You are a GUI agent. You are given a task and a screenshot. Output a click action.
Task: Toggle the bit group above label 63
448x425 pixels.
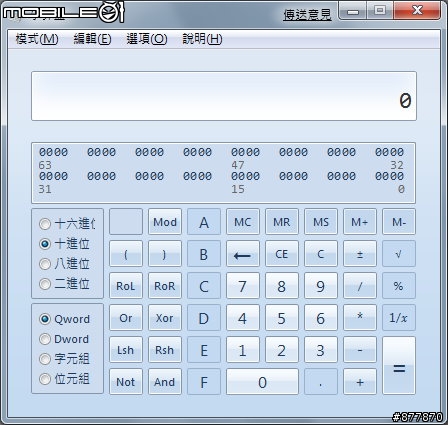(x=53, y=152)
